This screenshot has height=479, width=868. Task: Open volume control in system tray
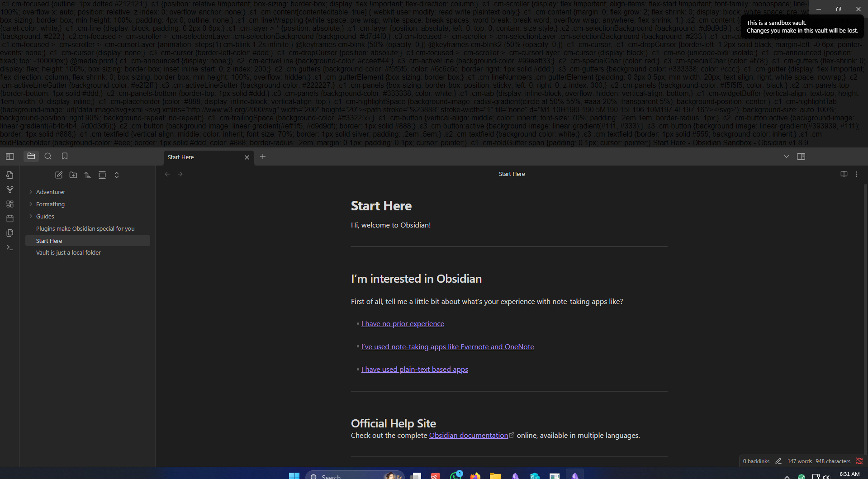click(826, 477)
